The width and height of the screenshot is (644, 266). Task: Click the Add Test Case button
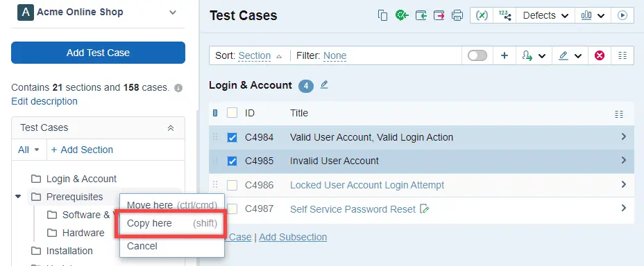pos(98,53)
